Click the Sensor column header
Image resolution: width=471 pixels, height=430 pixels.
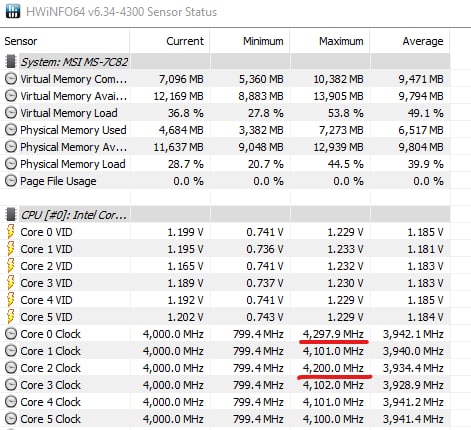(x=65, y=41)
